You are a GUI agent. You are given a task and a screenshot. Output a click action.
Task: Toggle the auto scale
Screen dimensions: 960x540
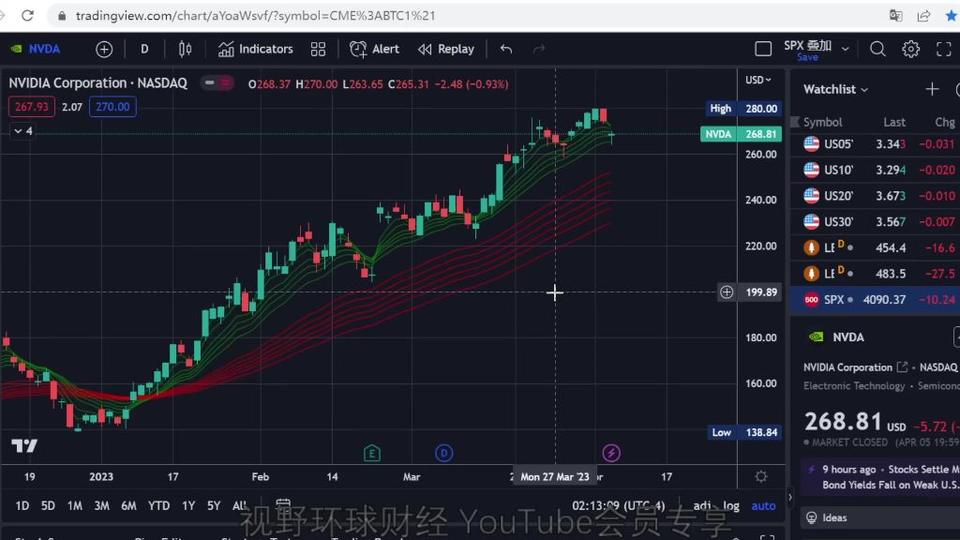tap(763, 506)
